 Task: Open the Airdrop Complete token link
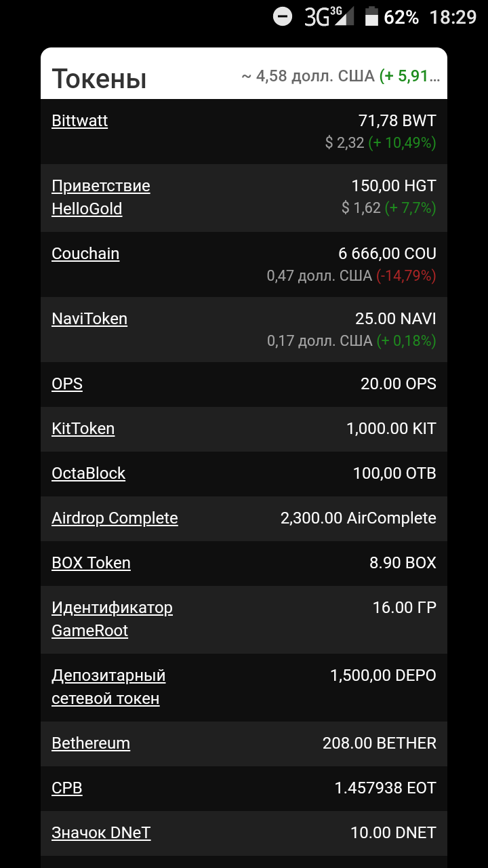115,518
